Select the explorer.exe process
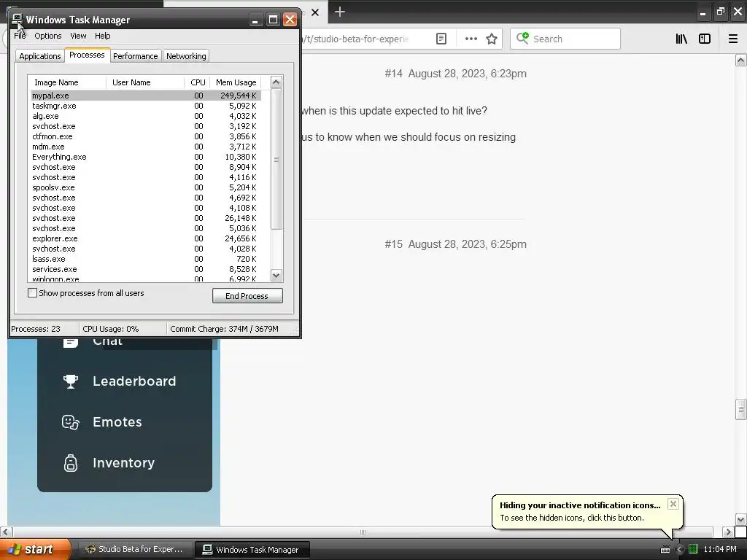The height and width of the screenshot is (560, 747). tap(146, 238)
